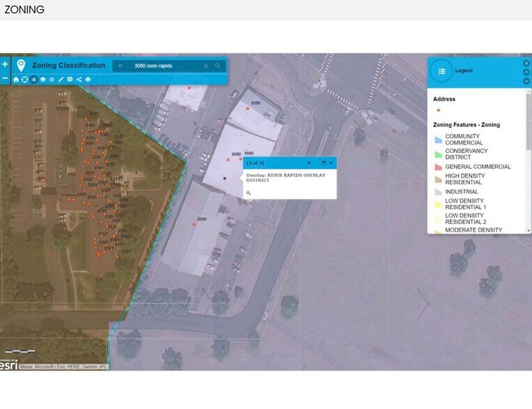Image resolution: width=532 pixels, height=409 pixels.
Task: Go to previous feature in popup
Action: [308, 163]
